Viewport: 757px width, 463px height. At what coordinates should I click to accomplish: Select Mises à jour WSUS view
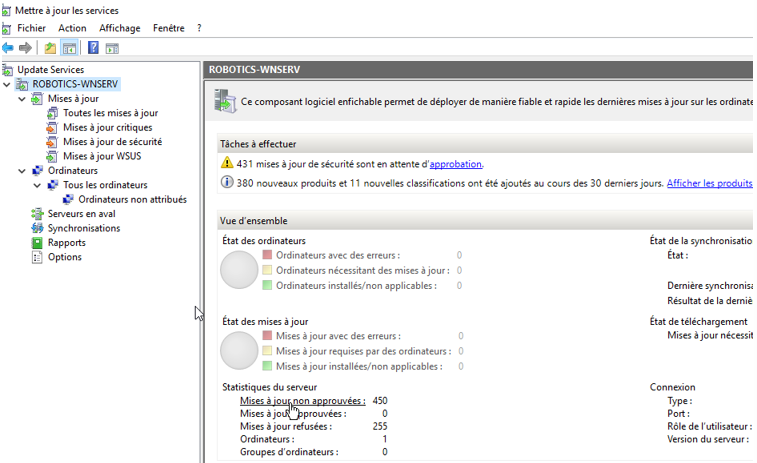click(102, 156)
